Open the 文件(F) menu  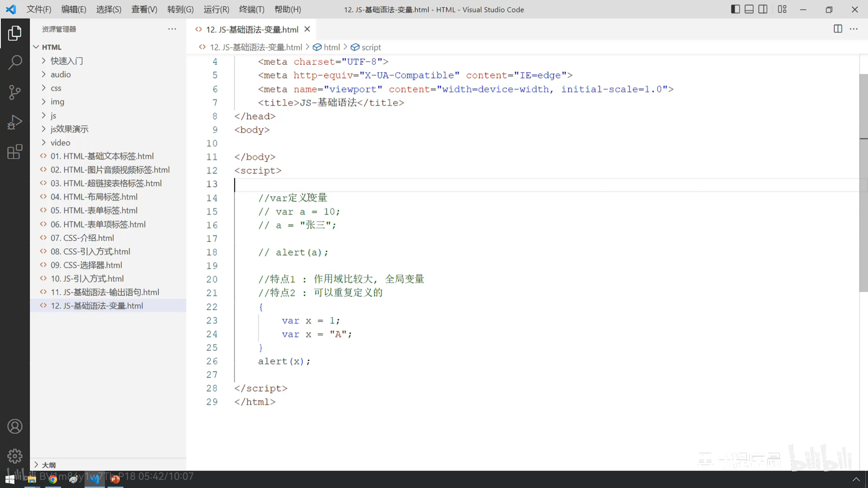[x=39, y=9]
